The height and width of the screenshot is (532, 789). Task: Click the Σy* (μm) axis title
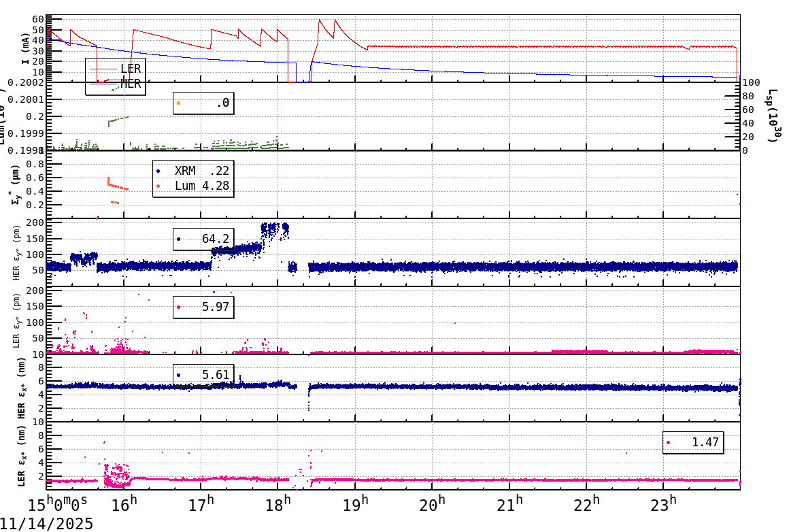[16, 184]
